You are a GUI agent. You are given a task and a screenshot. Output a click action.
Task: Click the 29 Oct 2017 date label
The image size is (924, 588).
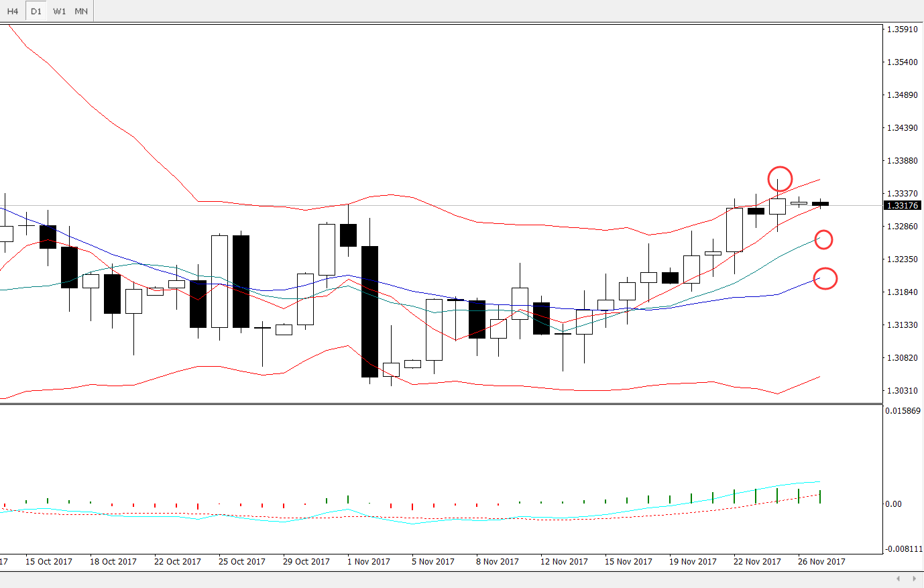[306, 562]
